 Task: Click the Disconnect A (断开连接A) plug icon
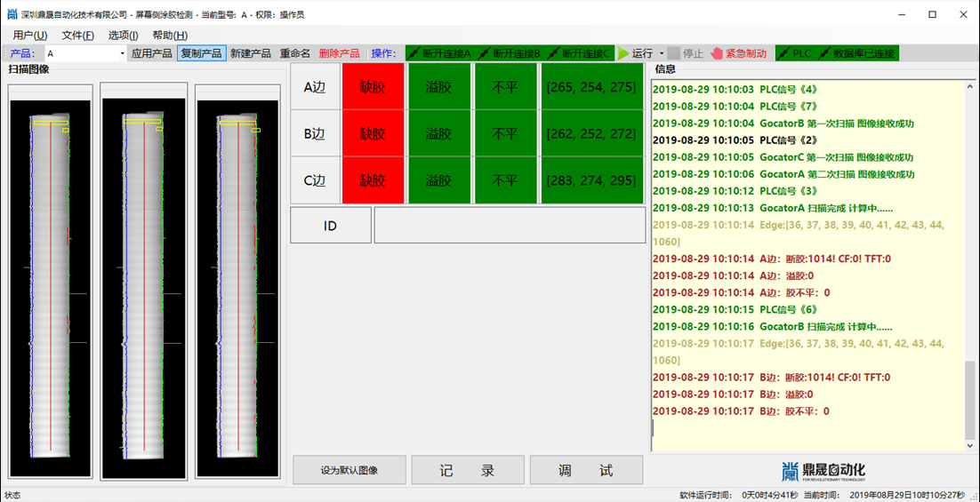(414, 53)
